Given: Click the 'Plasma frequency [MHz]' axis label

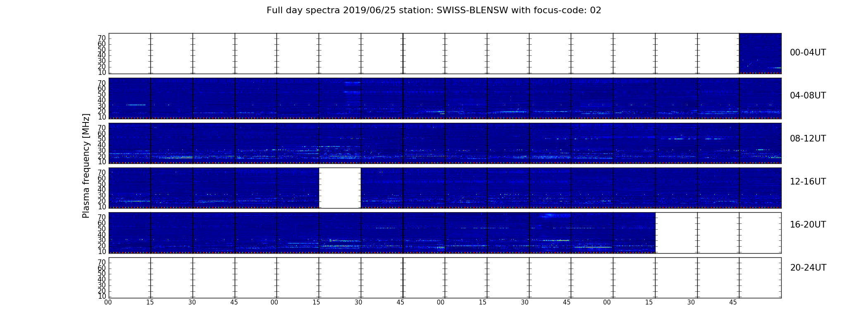Looking at the screenshot, I should 86,165.
